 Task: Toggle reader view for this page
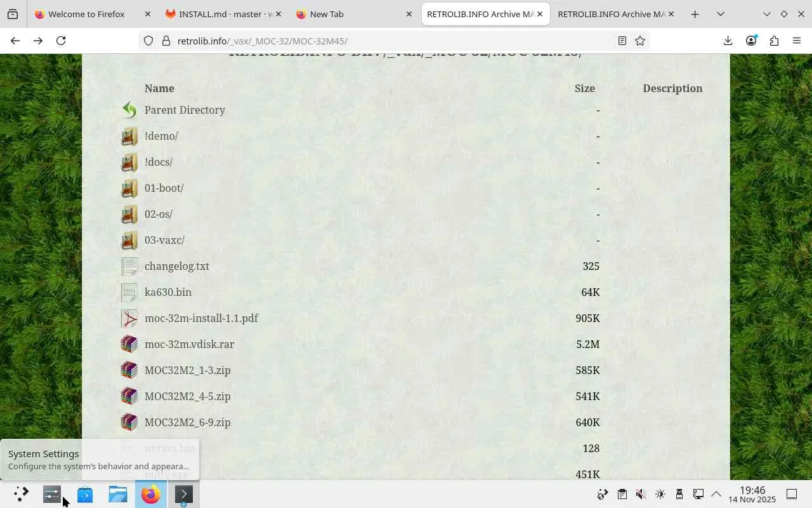coord(622,41)
